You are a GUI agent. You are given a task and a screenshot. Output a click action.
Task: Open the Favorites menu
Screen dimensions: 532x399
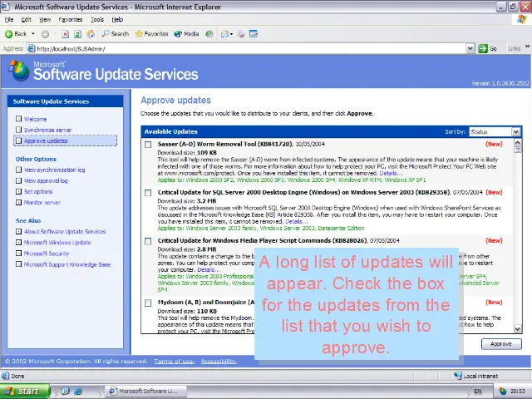pos(70,20)
